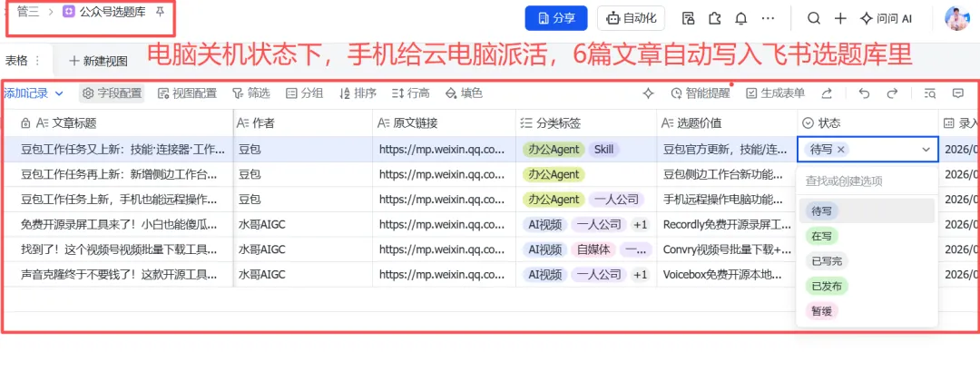Open the drag-handle menu beside 表格

coord(37,61)
